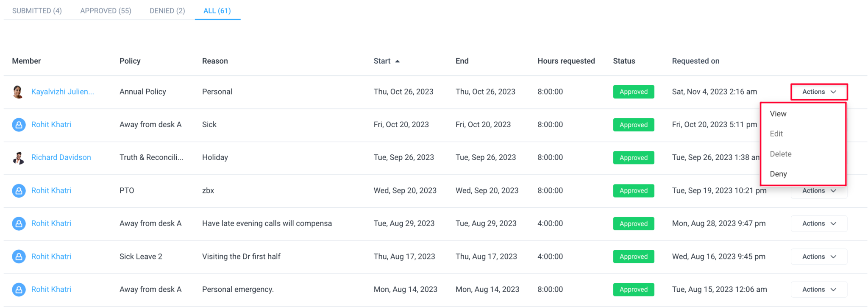
Task: Click the chevron on Actions in the Sick Leave 2 row
Action: coord(833,256)
